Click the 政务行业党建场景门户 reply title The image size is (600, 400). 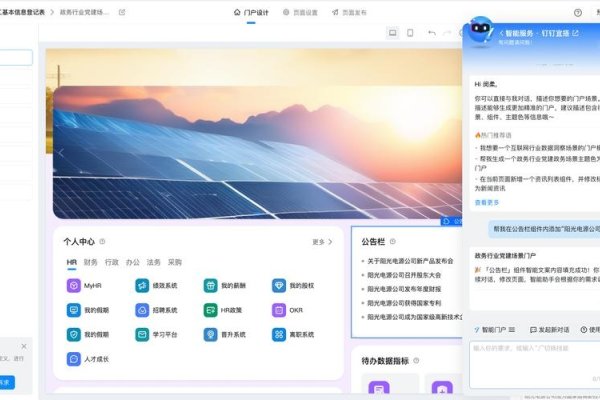click(505, 255)
